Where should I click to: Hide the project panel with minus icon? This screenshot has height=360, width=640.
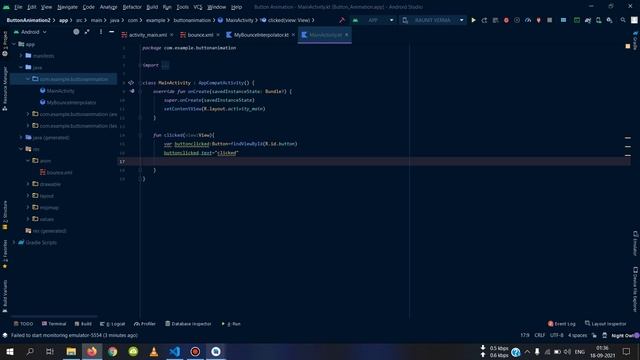pos(111,31)
